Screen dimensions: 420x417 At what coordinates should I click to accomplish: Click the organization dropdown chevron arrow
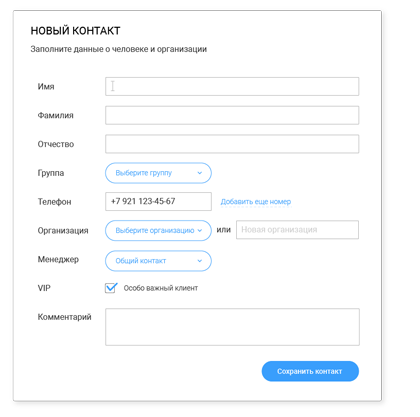pyautogui.click(x=200, y=230)
